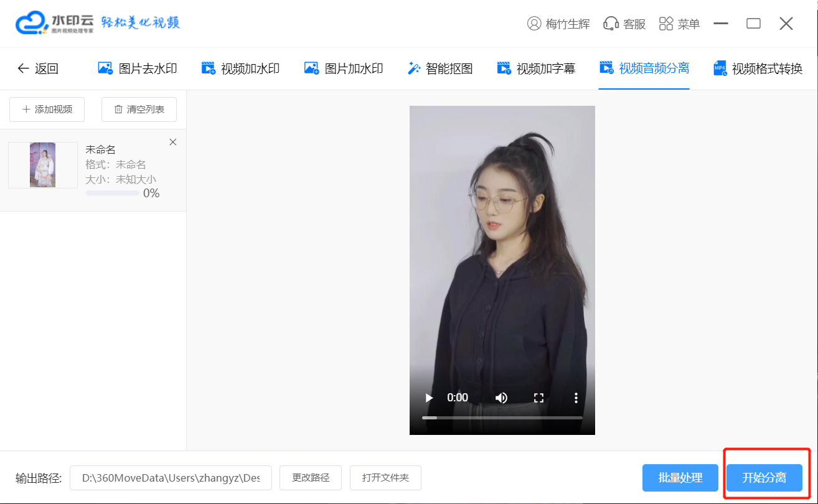
Task: Click the output path field
Action: tap(171, 478)
